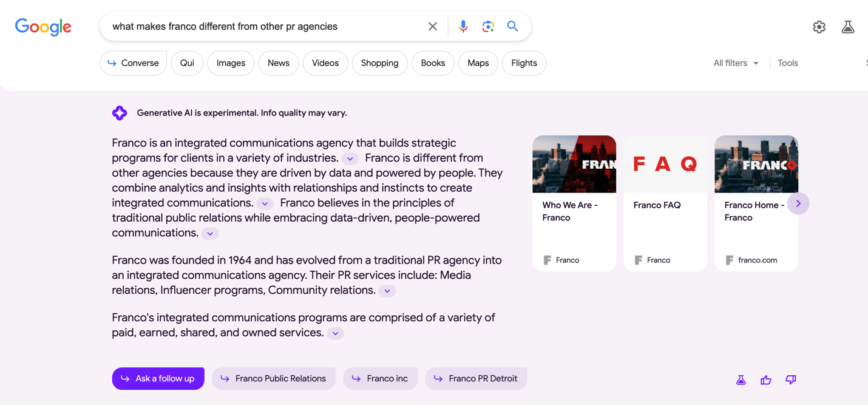Expand sources after "integrated communications."
868x405 pixels.
[265, 203]
